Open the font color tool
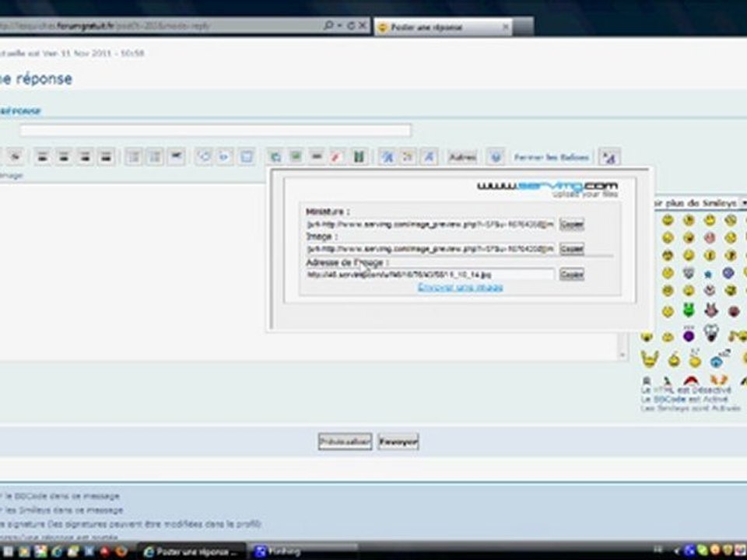 [x=409, y=156]
